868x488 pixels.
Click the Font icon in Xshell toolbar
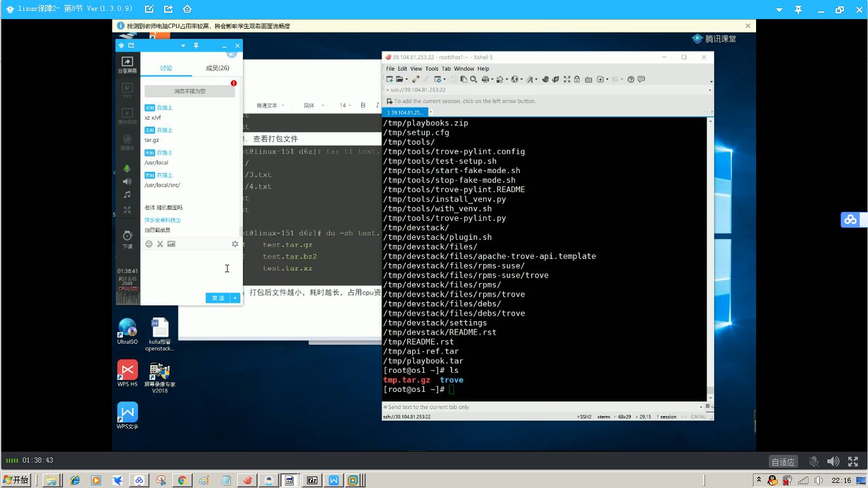click(x=530, y=80)
